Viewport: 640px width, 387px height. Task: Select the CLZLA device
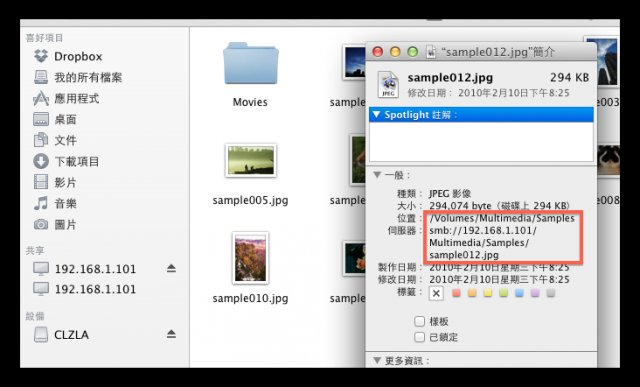click(61, 335)
